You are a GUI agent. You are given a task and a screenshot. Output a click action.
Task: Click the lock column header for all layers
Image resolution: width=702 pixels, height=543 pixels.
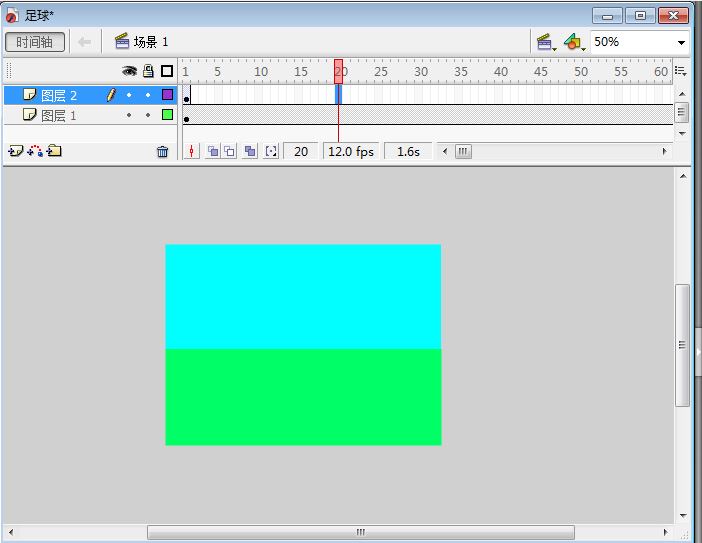(148, 71)
